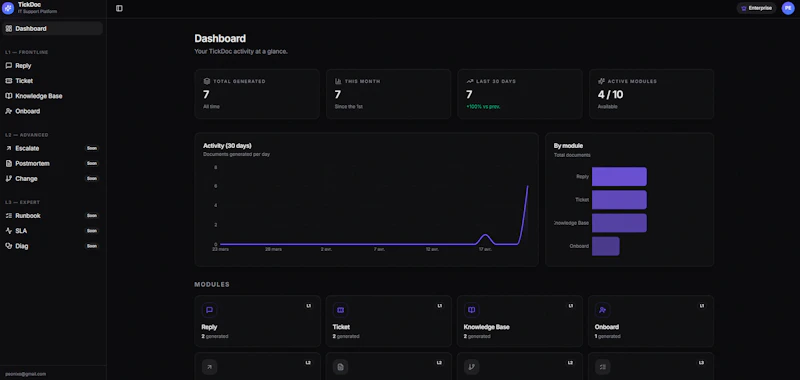
Task: Open Dashboard in the sidebar
Action: tap(53, 29)
